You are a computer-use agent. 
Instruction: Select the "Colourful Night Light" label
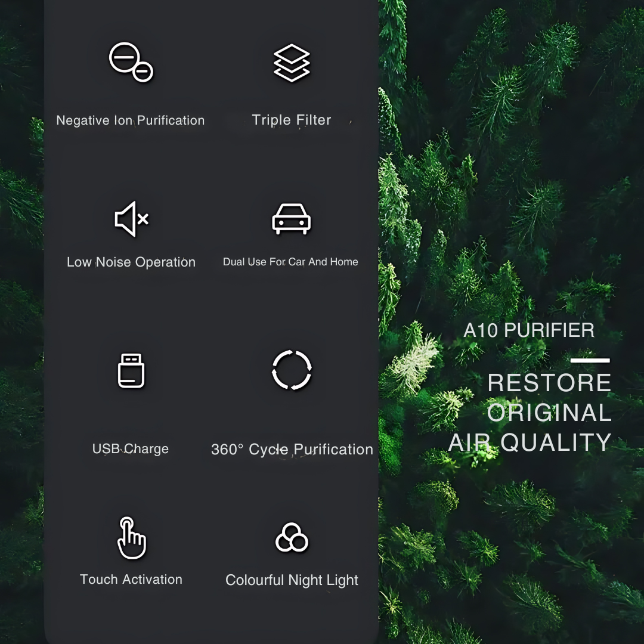292,580
